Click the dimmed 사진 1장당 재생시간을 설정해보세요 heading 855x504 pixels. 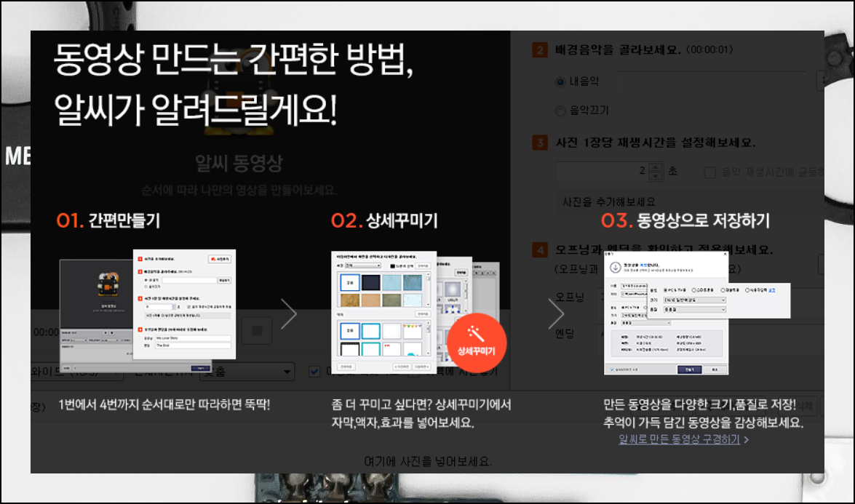[x=656, y=143]
